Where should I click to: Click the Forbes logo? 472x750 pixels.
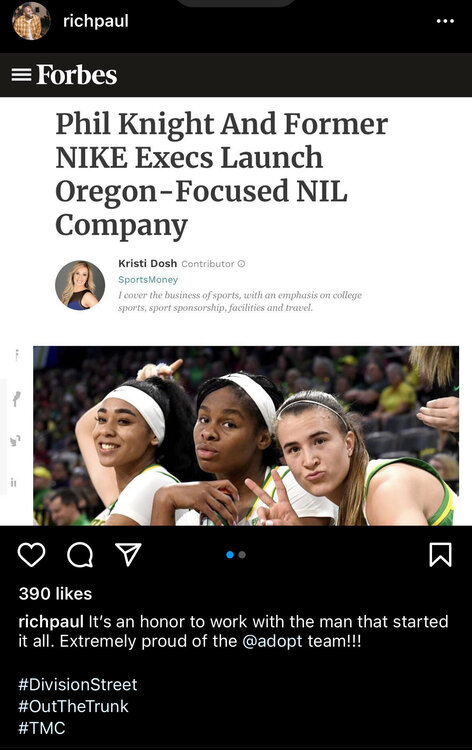tap(77, 75)
